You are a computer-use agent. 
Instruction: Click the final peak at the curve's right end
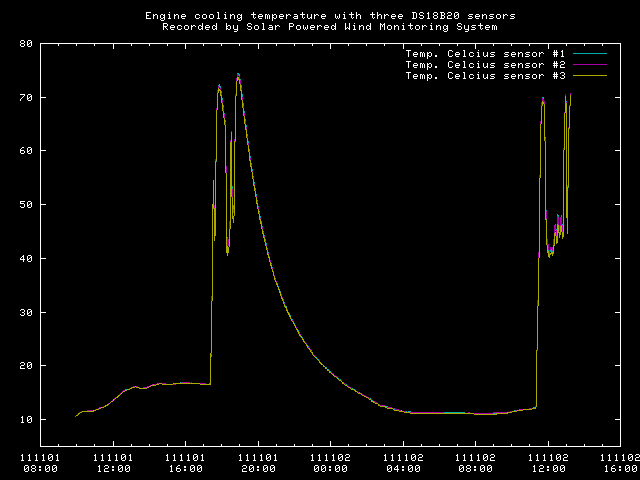(x=570, y=95)
